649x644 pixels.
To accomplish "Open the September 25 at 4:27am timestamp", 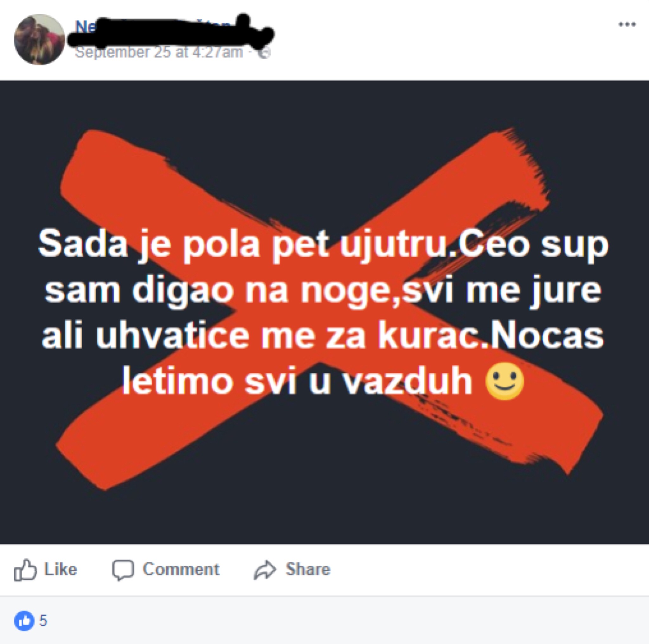I will tap(158, 52).
